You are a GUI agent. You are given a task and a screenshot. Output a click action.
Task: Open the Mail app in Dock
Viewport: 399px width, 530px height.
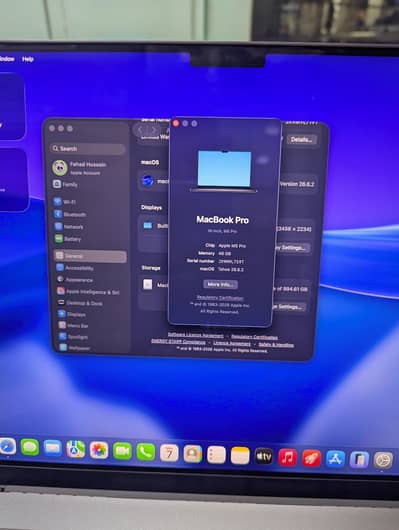52,448
